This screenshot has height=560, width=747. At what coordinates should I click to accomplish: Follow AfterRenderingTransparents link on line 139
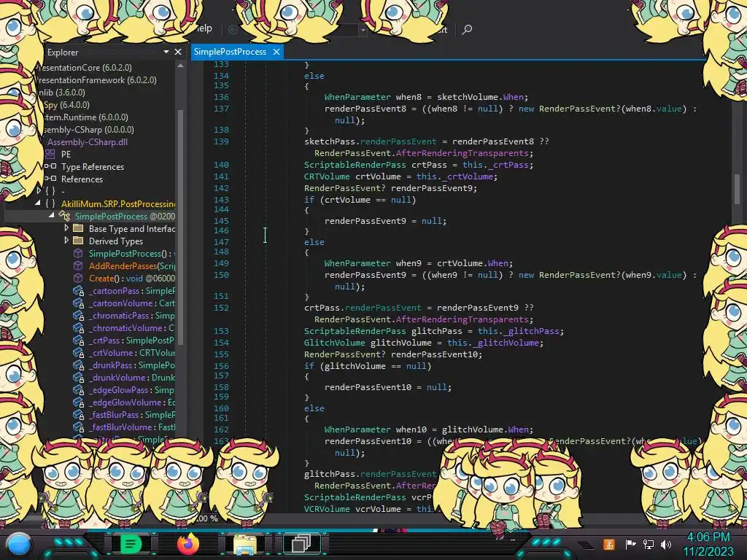[462, 153]
